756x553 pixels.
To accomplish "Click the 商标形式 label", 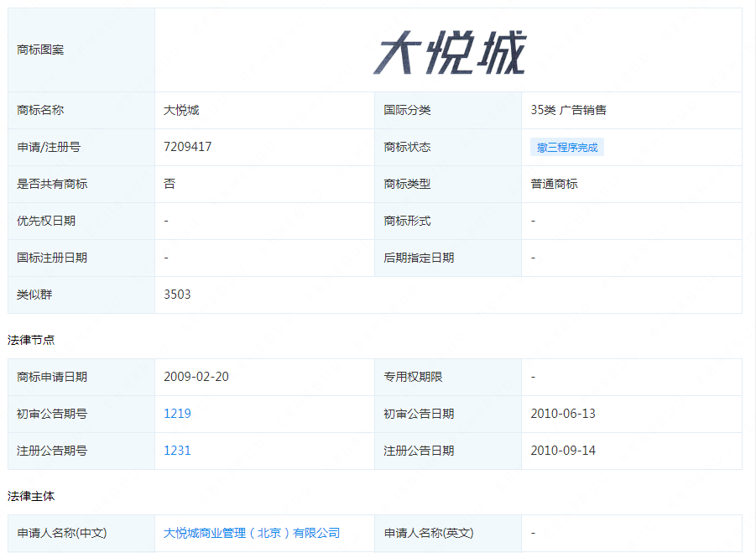I will point(407,222).
